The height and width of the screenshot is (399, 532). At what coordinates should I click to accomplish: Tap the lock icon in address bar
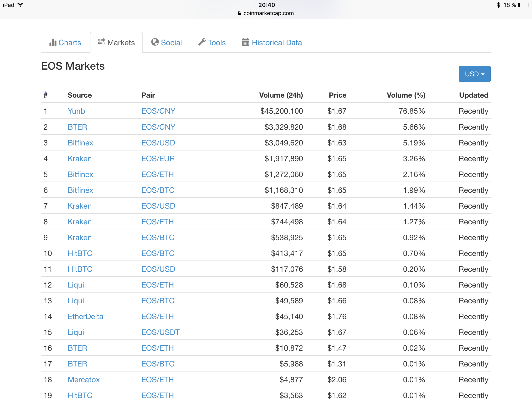pos(239,13)
